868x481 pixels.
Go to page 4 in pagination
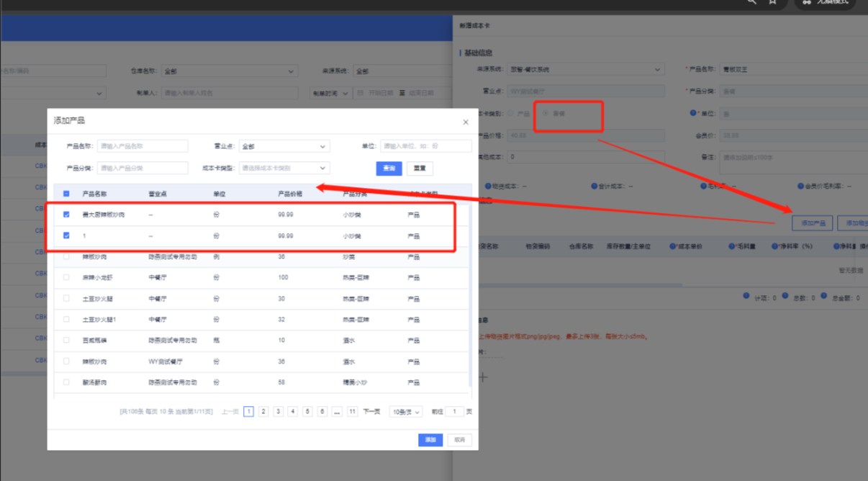click(293, 412)
